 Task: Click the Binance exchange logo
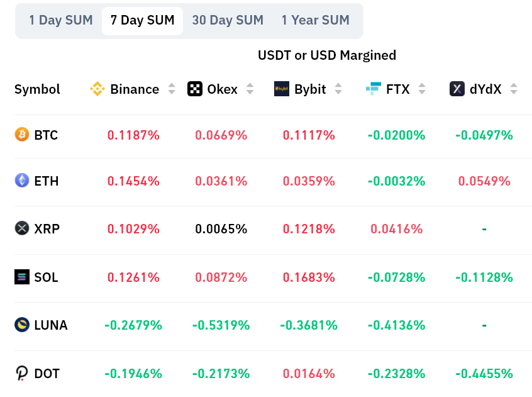[97, 89]
